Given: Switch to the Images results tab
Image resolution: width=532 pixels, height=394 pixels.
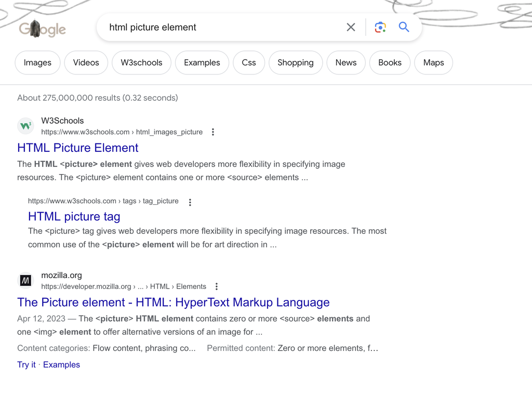Looking at the screenshot, I should 37,62.
